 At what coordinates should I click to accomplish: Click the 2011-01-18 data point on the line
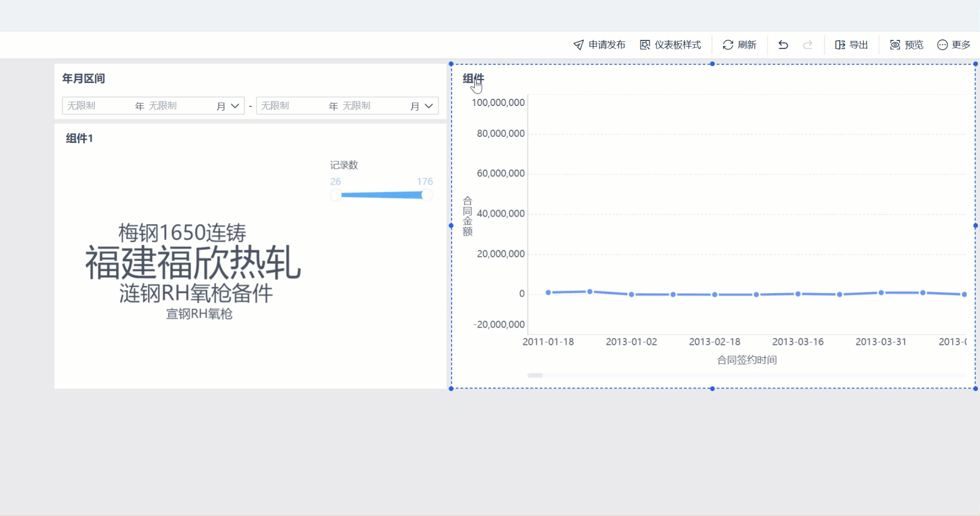tap(548, 292)
